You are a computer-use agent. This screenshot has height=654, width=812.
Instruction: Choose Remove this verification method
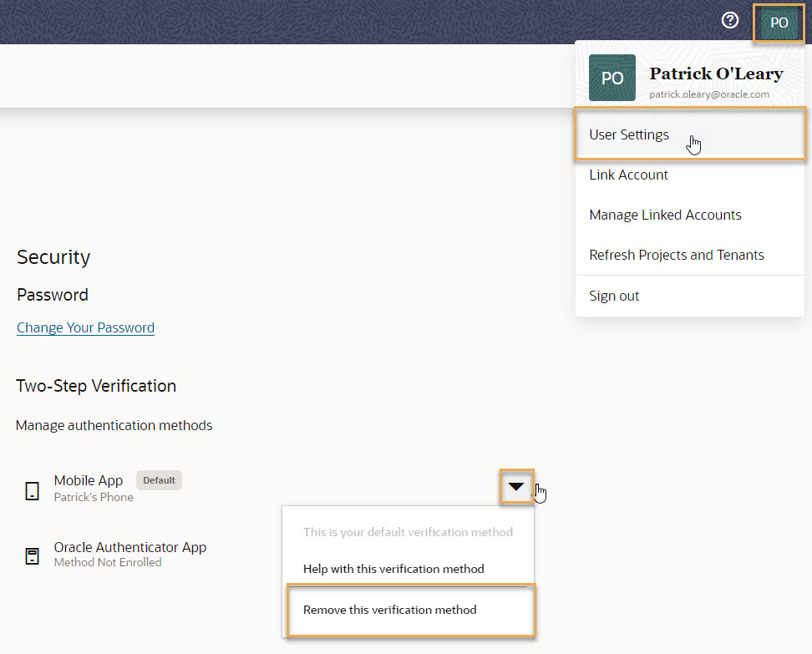pyautogui.click(x=390, y=610)
